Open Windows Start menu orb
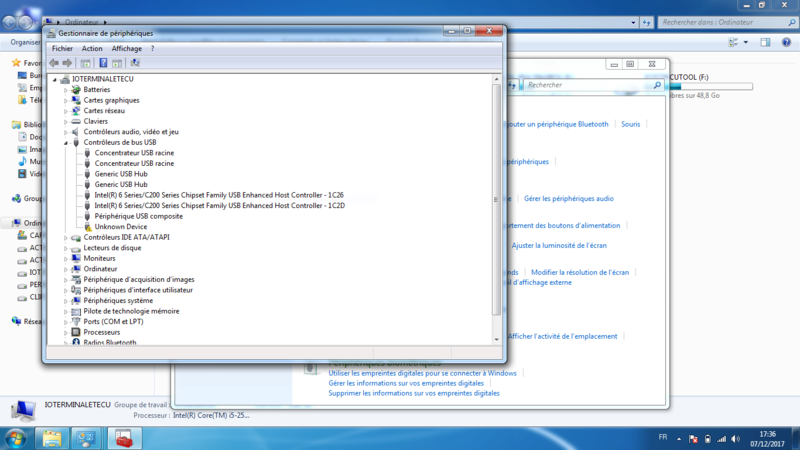Image resolution: width=800 pixels, height=450 pixels. [x=16, y=438]
